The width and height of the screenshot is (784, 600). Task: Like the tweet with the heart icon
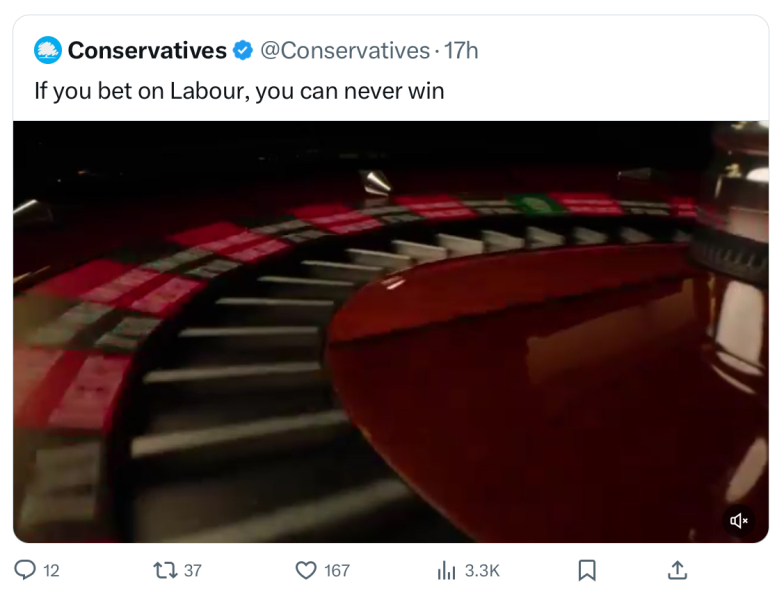click(x=306, y=570)
